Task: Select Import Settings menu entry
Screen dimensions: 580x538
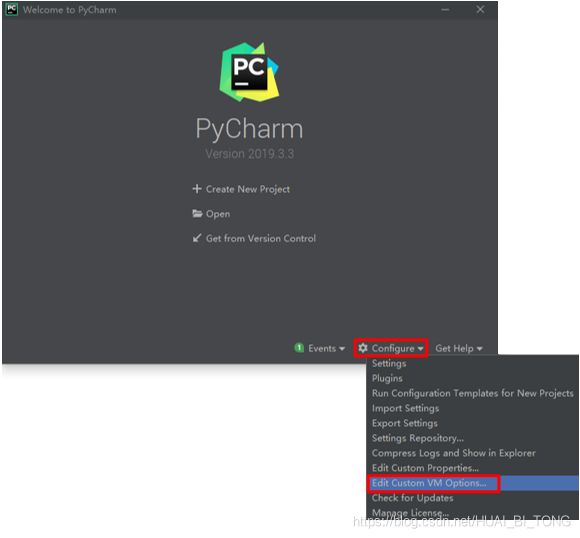Action: tap(473, 408)
